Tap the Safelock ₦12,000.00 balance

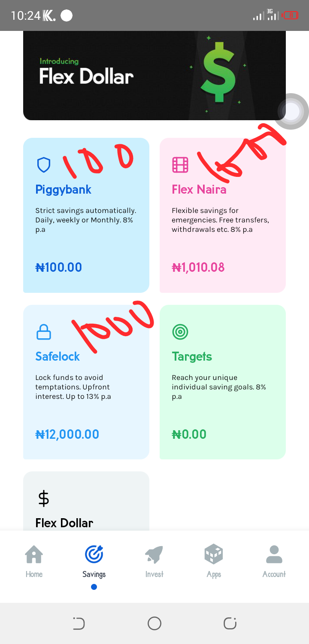[x=67, y=434]
